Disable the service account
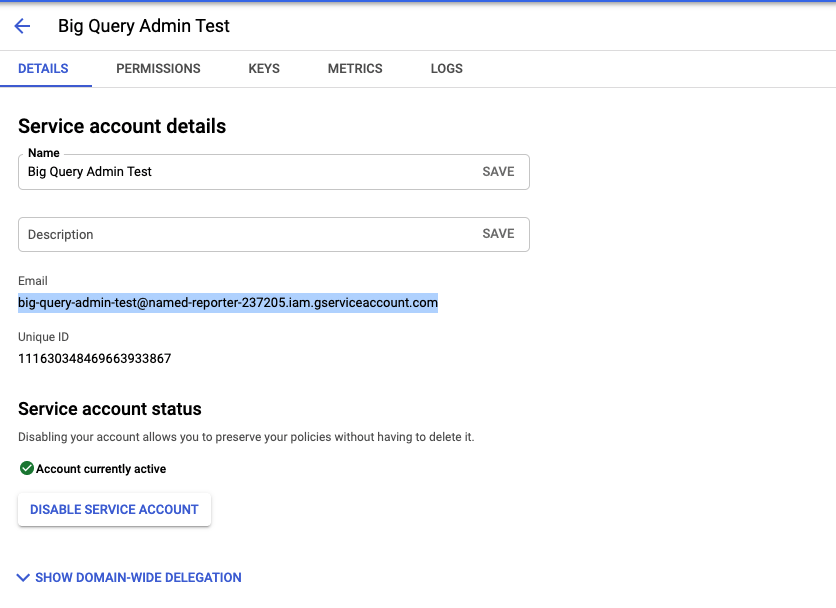 [x=113, y=509]
